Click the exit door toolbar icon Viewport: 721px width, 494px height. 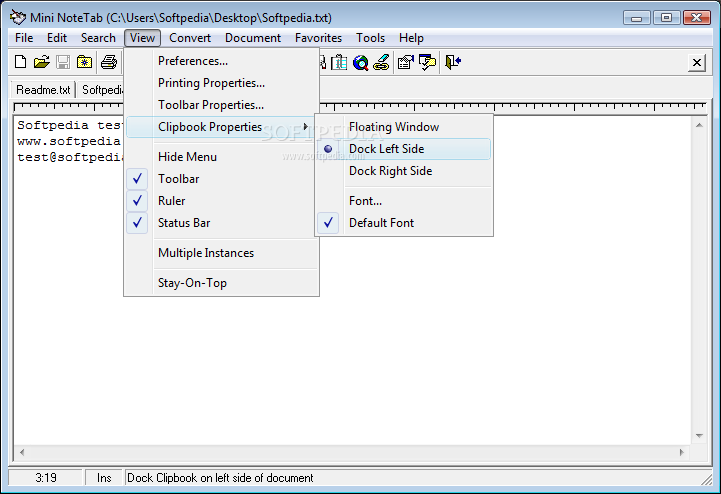[x=453, y=62]
